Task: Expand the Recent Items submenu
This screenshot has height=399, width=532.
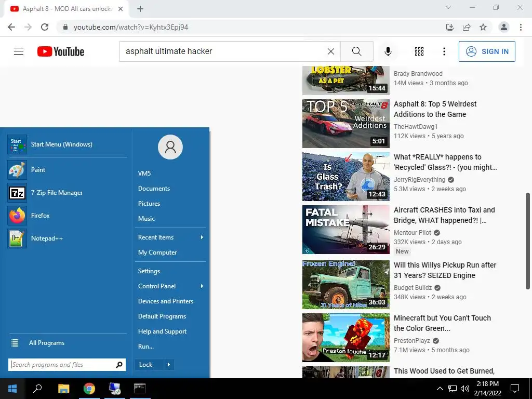Action: (170, 237)
